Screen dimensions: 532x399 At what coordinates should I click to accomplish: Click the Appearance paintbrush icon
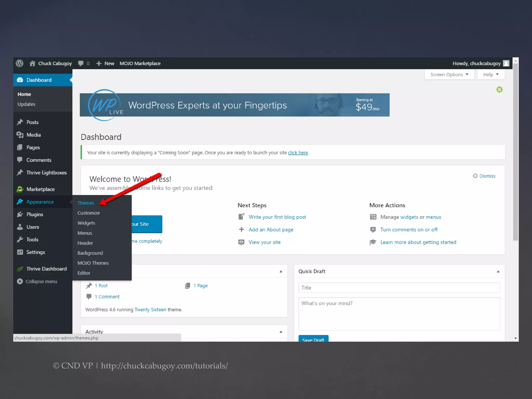tap(20, 202)
